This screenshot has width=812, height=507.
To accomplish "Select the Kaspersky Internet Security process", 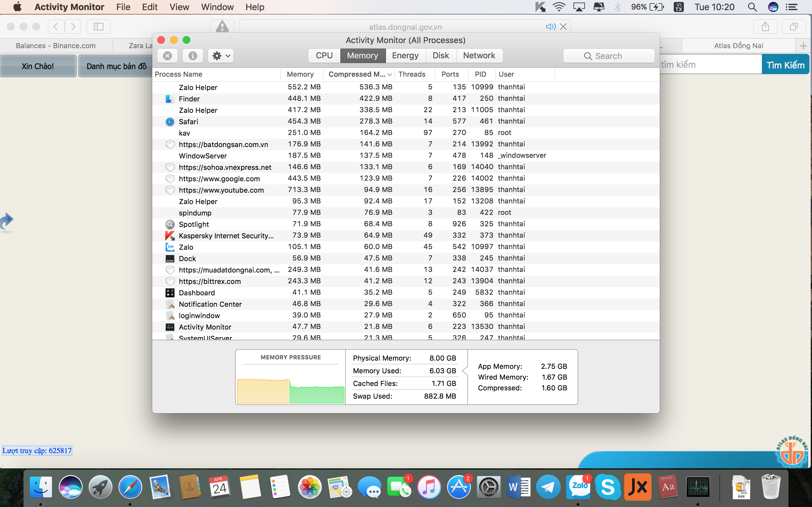I will (406, 235).
